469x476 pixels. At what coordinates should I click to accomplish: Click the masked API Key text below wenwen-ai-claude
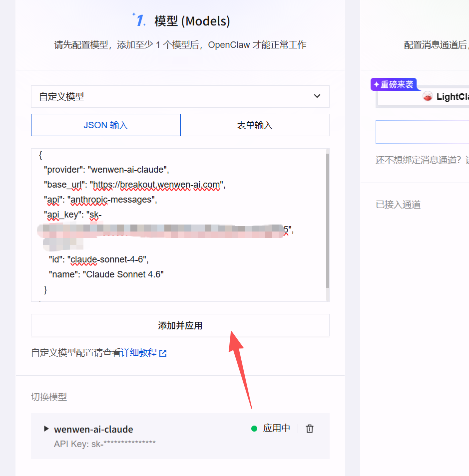click(x=104, y=444)
